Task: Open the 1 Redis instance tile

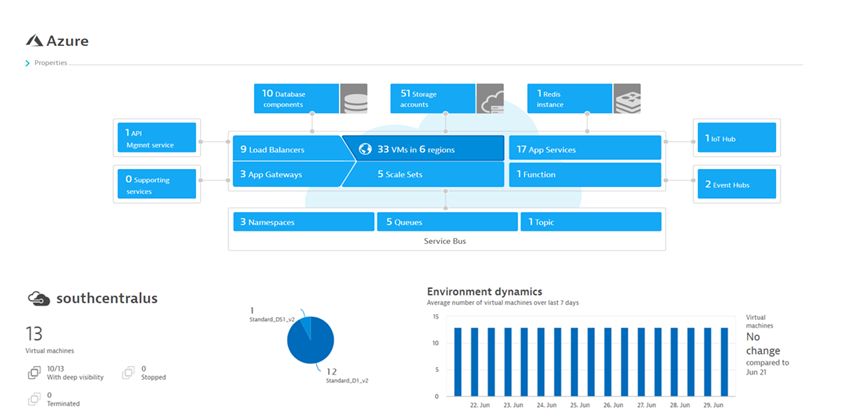Action: 569,98
